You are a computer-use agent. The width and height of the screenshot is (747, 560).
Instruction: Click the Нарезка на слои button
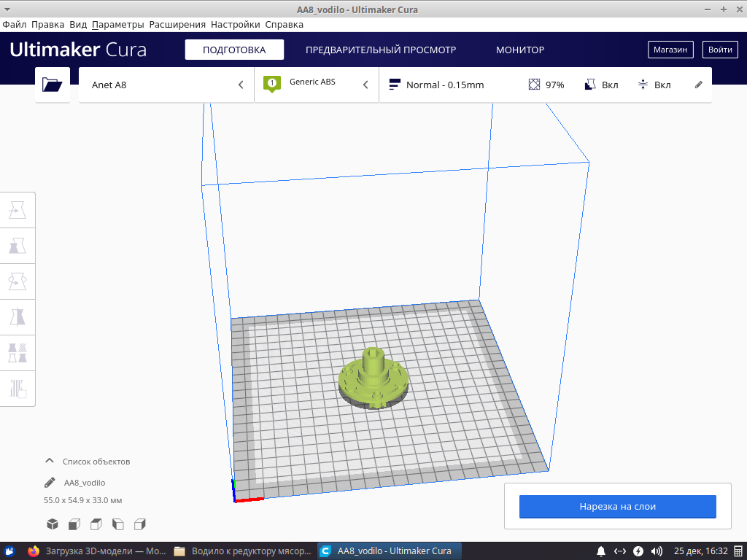tap(617, 506)
